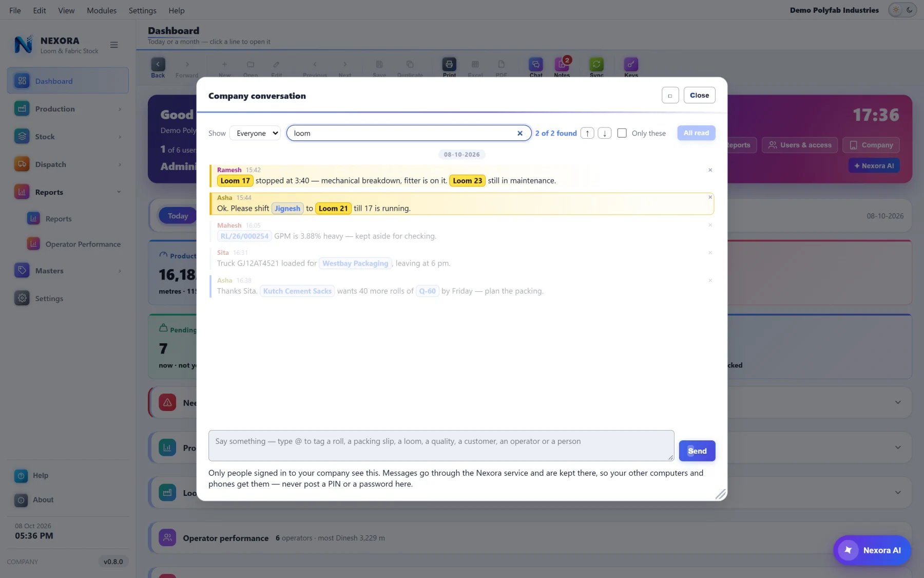Close the Company conversation dialog
This screenshot has width=924, height=578.
click(x=699, y=95)
